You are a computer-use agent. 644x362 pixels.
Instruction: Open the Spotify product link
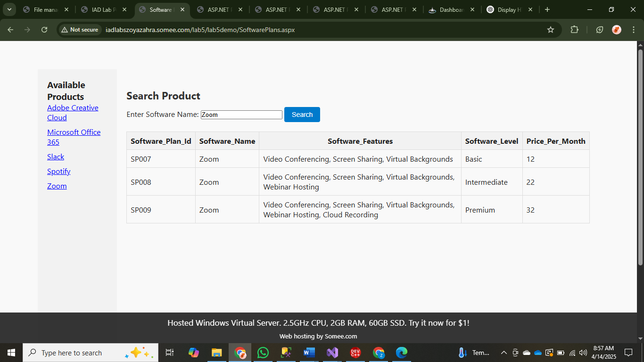(x=59, y=172)
